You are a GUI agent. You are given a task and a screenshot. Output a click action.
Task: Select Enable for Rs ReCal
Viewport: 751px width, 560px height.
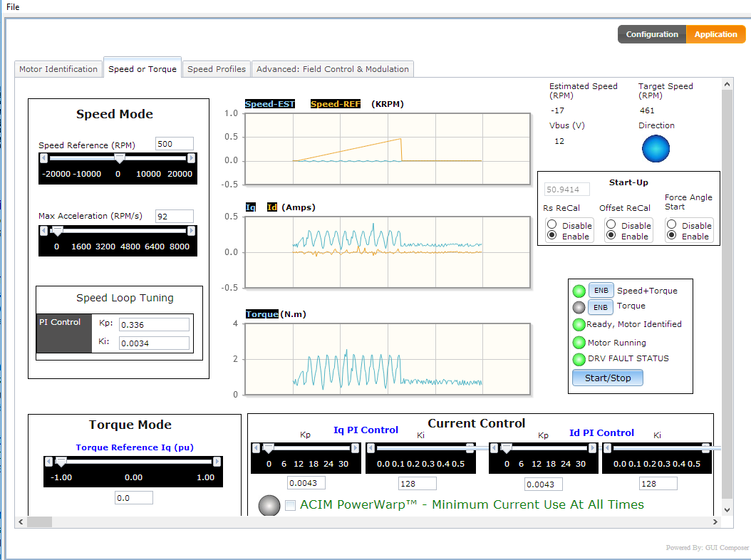(x=551, y=235)
